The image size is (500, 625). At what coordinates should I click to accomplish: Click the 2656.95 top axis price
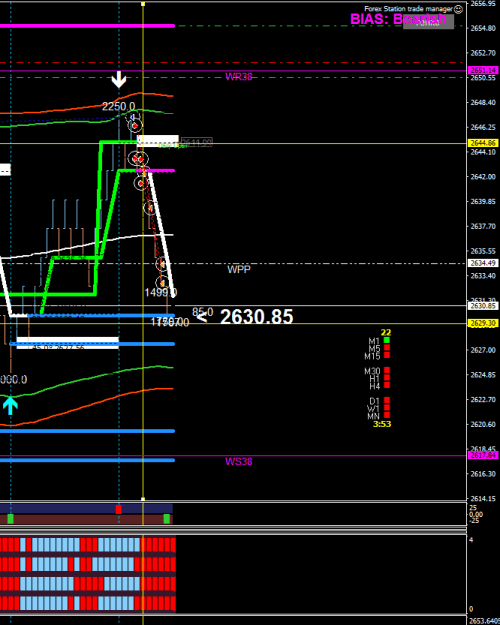483,4
